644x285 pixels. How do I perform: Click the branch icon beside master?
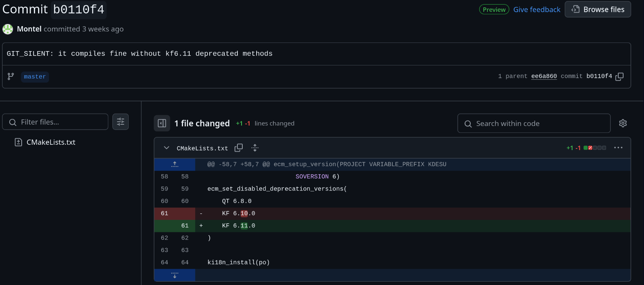pos(11,76)
